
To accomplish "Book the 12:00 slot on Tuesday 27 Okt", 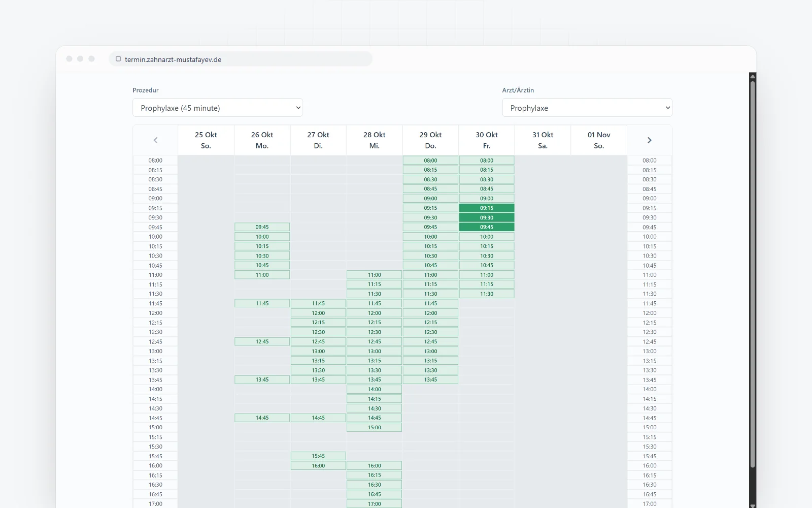I will [318, 313].
